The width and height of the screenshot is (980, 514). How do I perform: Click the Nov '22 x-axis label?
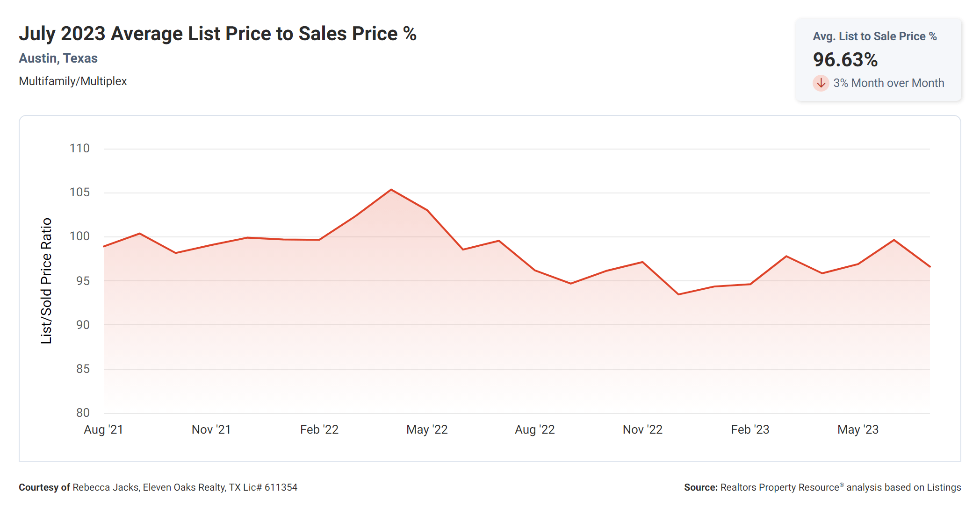(x=642, y=429)
